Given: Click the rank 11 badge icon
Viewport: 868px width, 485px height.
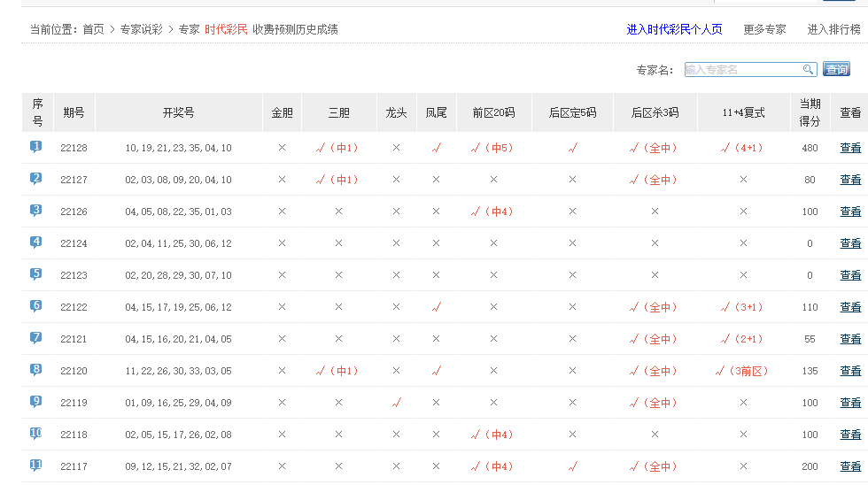Looking at the screenshot, I should pyautogui.click(x=36, y=466).
